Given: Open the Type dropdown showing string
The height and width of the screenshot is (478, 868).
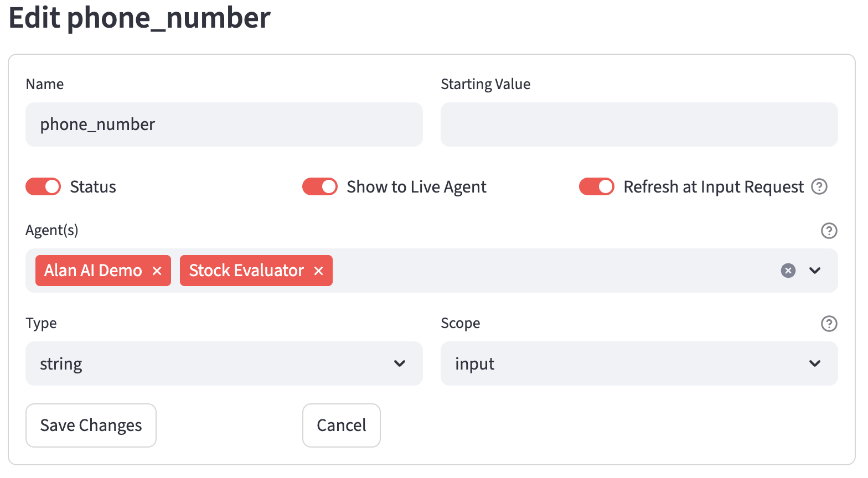Looking at the screenshot, I should [224, 363].
